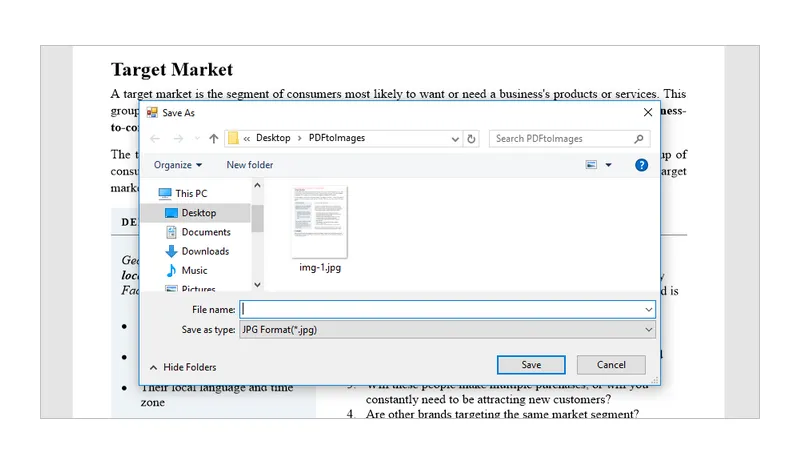Open the Save as type combo box
The height and width of the screenshot is (460, 800).
(x=447, y=330)
